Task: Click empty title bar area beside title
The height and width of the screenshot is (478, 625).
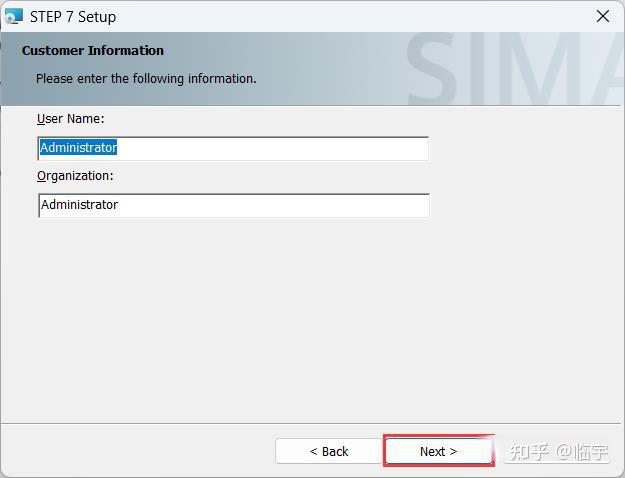Action: [350, 16]
